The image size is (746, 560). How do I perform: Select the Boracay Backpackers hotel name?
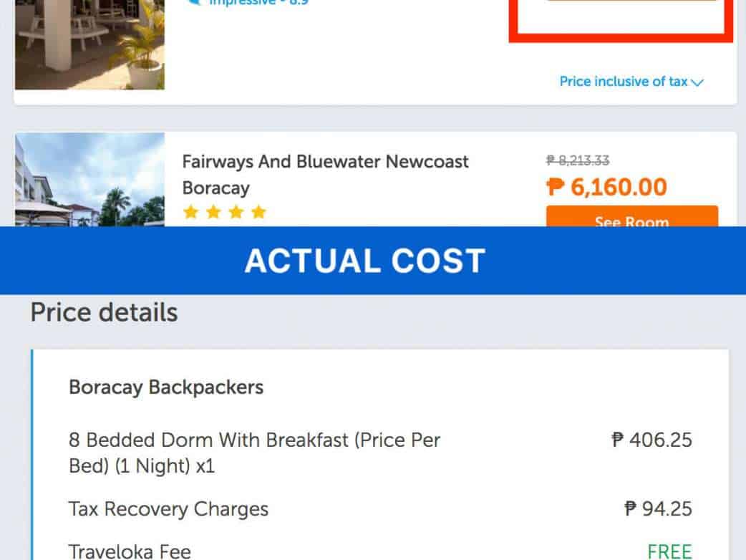(166, 387)
